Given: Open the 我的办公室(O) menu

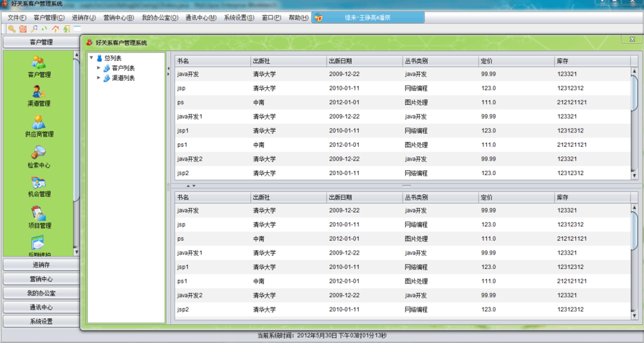Looking at the screenshot, I should [160, 18].
